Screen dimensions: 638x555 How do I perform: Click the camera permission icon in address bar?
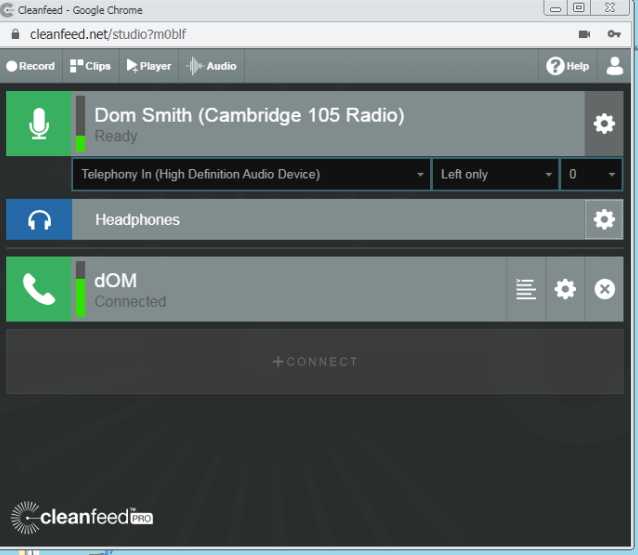point(584,34)
